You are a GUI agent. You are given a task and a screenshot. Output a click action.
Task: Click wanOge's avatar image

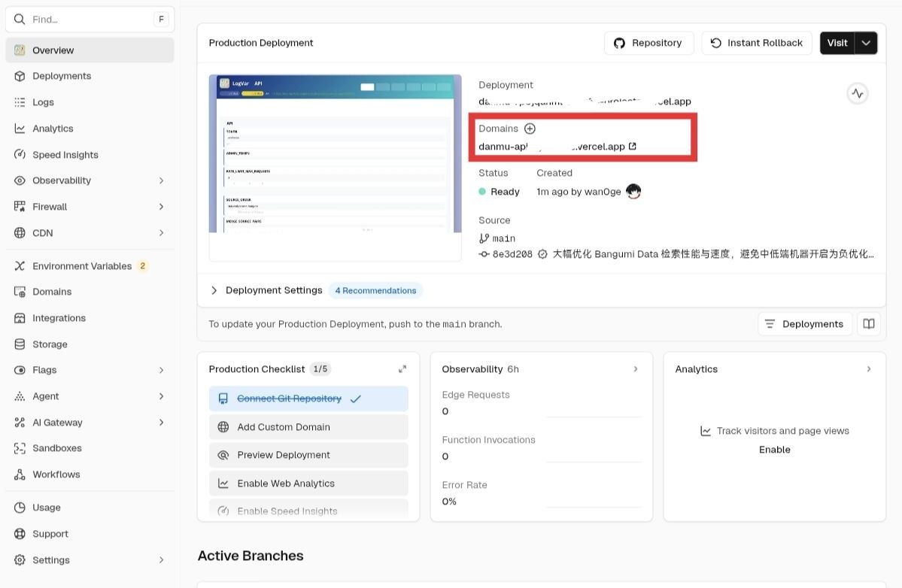(633, 192)
